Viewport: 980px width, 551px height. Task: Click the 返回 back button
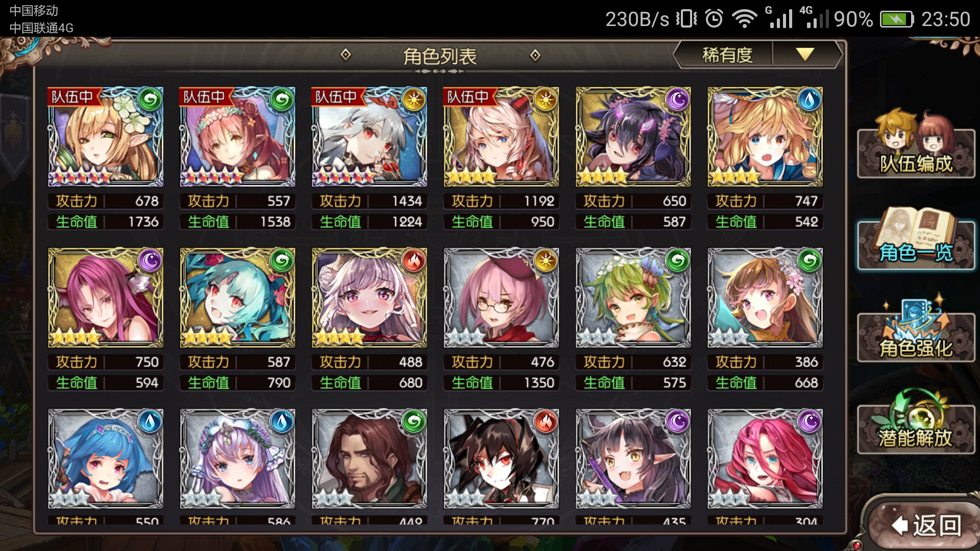click(924, 525)
